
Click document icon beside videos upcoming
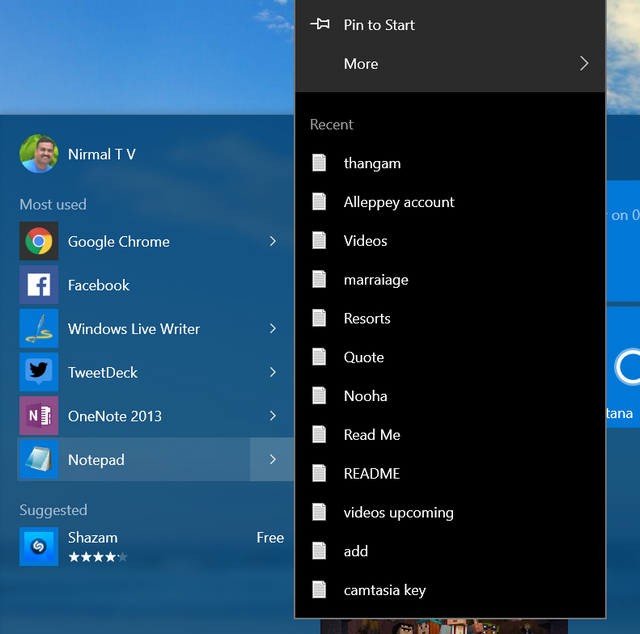coord(319,512)
